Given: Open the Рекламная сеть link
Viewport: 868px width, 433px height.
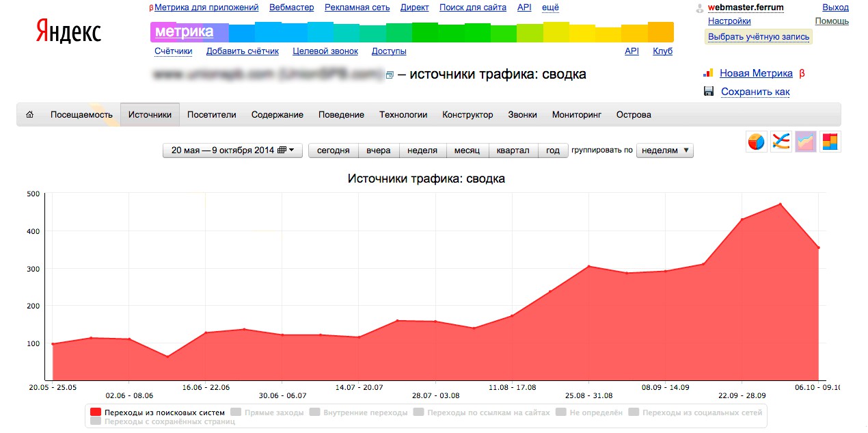Looking at the screenshot, I should tap(357, 8).
